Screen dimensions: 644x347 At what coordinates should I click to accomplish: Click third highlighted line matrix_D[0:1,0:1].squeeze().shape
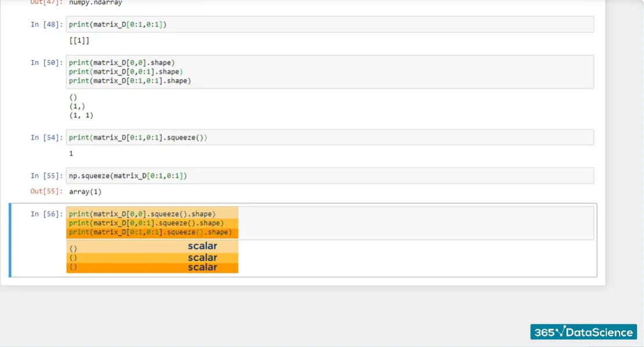(150, 232)
